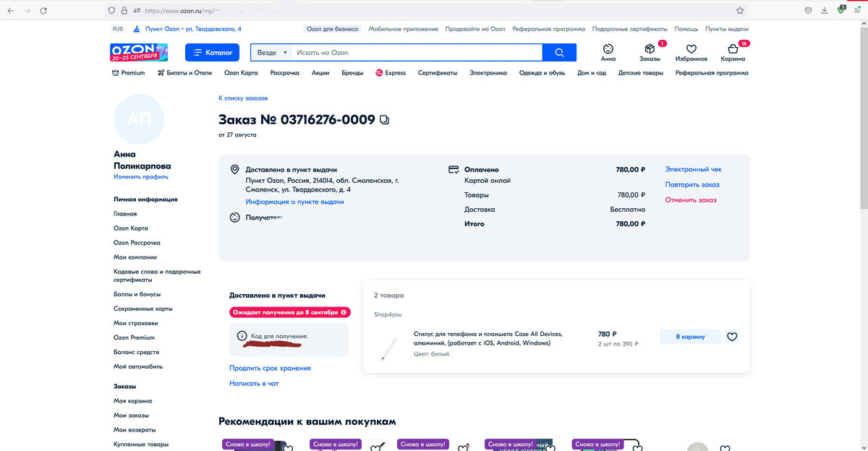Copy the order number with copy icon
Viewport: 868px width, 451px height.
pos(384,120)
